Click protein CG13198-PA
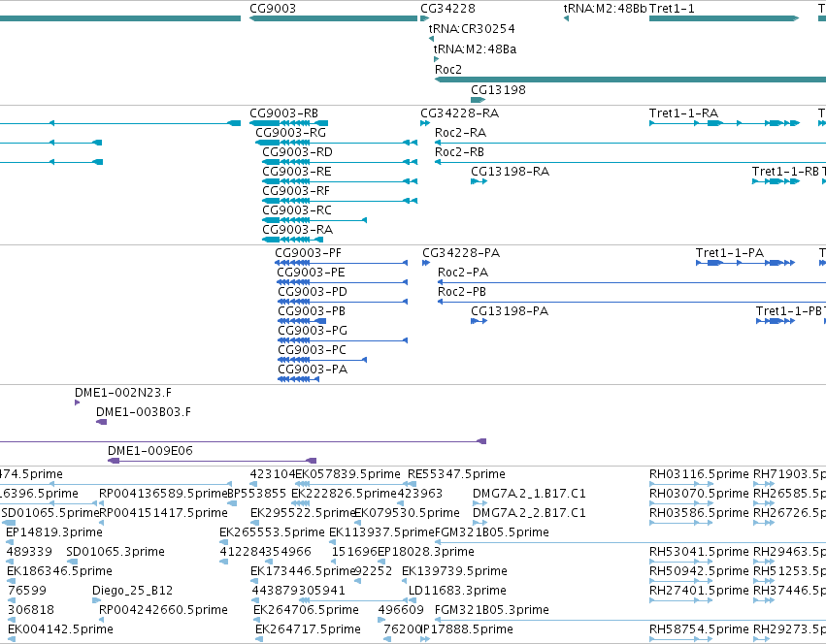Viewport: 826px width, 644px height. (510, 311)
